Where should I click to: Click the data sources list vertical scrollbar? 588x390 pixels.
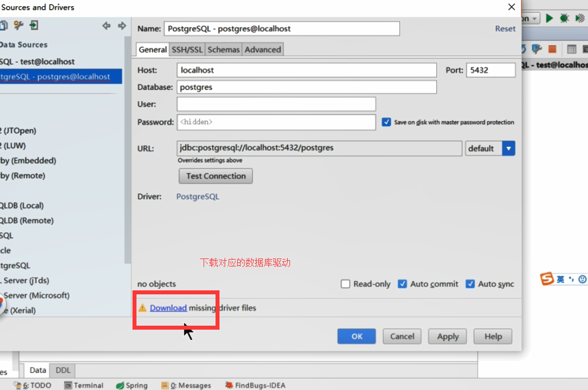point(127,150)
